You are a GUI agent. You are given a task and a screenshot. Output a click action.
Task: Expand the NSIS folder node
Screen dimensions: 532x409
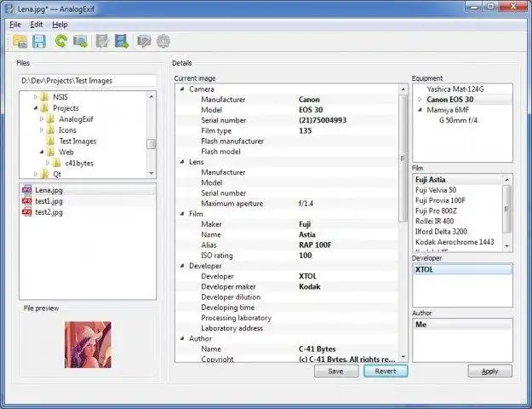coord(36,97)
